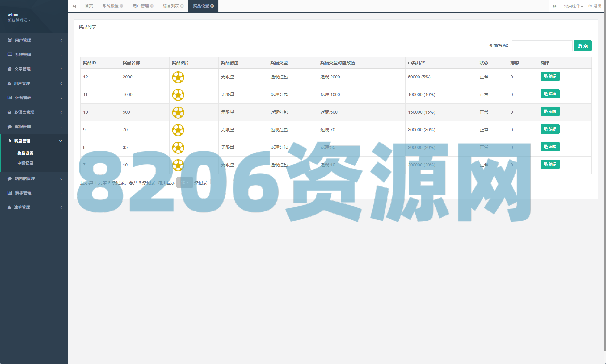Edit prize with ID 9
606x364 pixels.
pos(550,129)
